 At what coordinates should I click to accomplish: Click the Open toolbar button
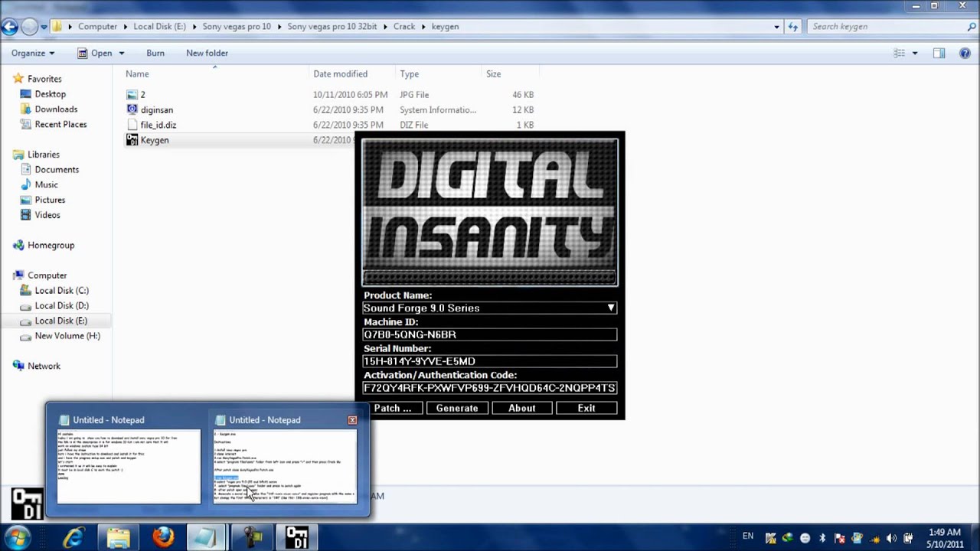pos(95,53)
